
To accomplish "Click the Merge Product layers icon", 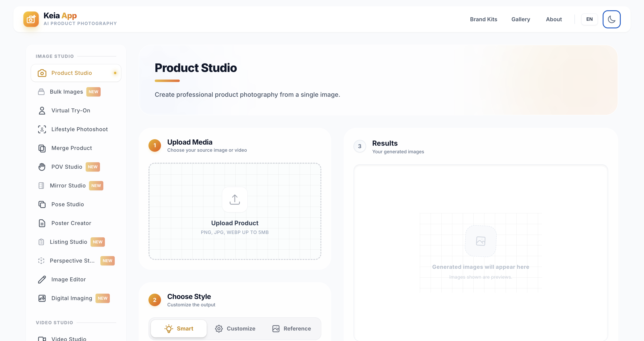I will click(x=42, y=148).
